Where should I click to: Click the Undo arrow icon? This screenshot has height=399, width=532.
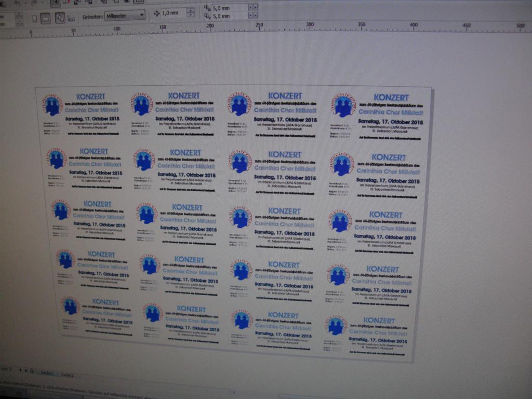pos(17,3)
